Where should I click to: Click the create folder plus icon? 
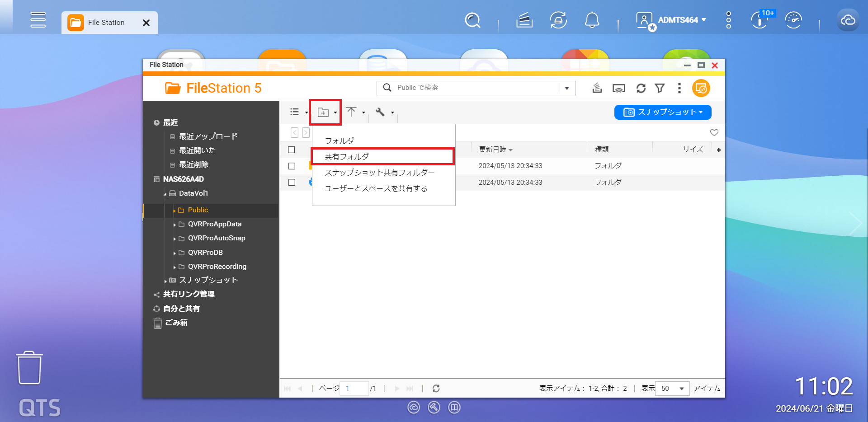[x=323, y=112]
